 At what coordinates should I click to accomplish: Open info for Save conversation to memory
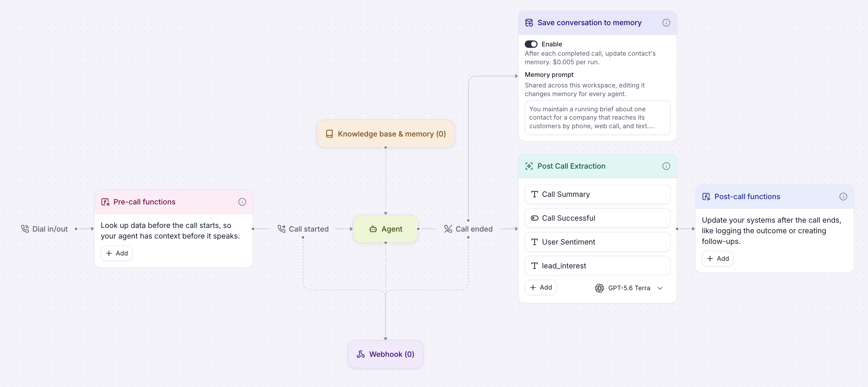(x=666, y=23)
